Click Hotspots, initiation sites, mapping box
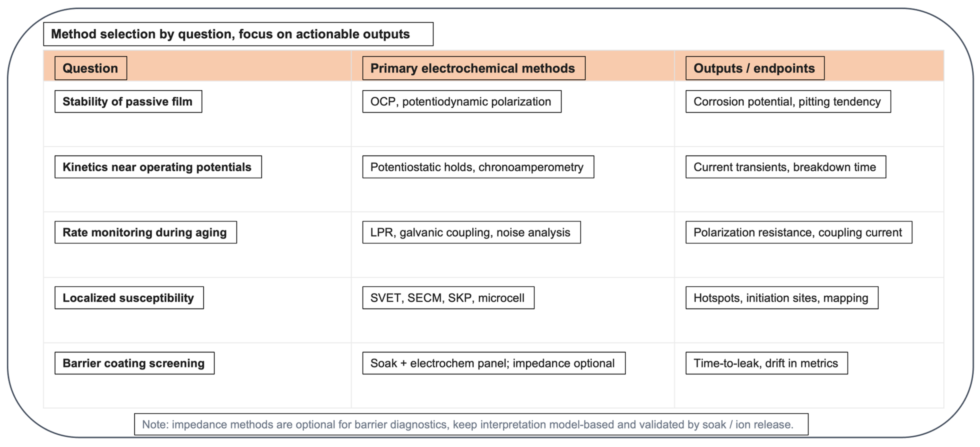The image size is (980, 447). [x=782, y=298]
